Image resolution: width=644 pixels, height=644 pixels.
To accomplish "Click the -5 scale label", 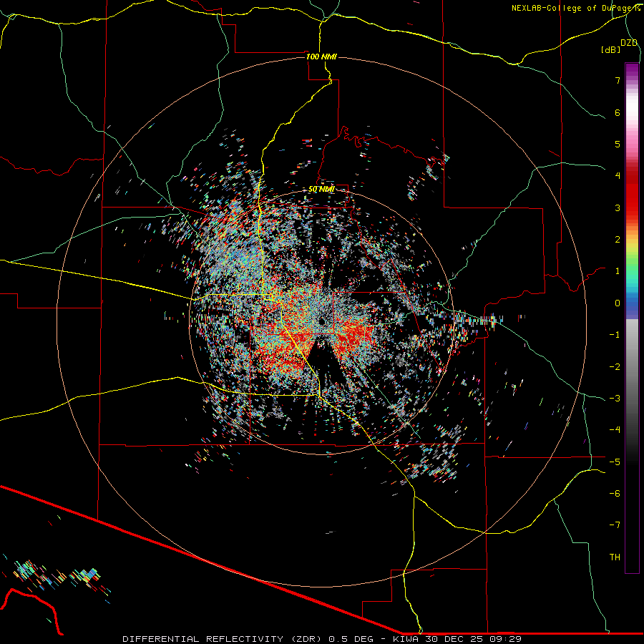I will (x=615, y=462).
